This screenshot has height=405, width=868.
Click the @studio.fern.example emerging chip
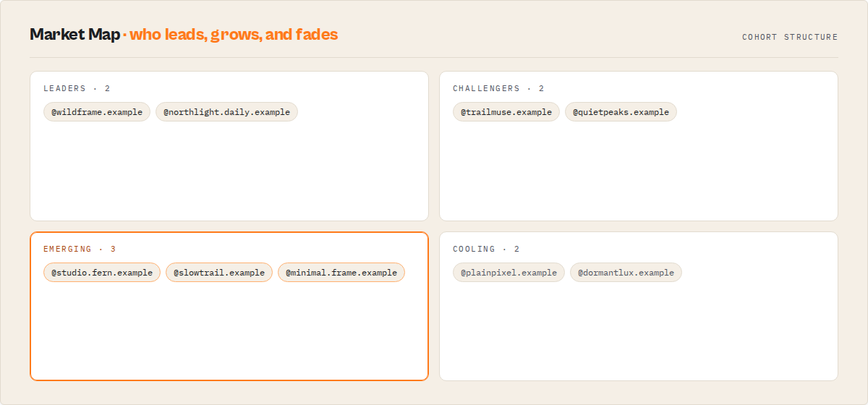coord(102,273)
